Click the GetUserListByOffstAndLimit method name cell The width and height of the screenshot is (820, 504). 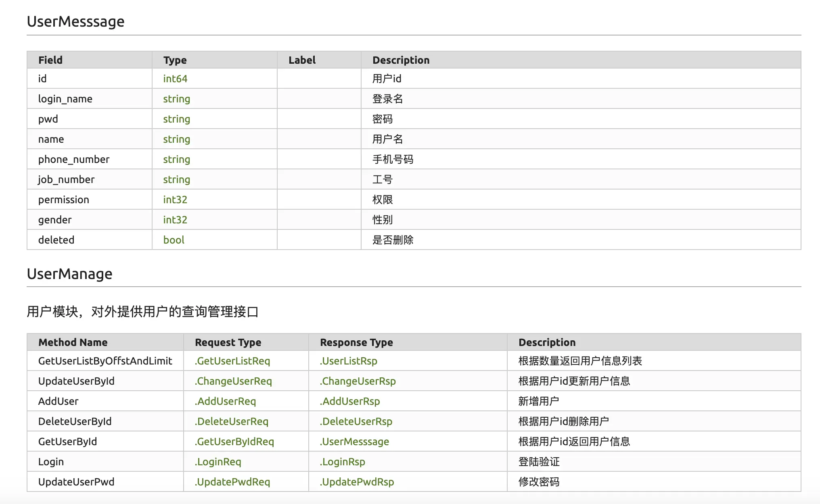[x=105, y=361]
